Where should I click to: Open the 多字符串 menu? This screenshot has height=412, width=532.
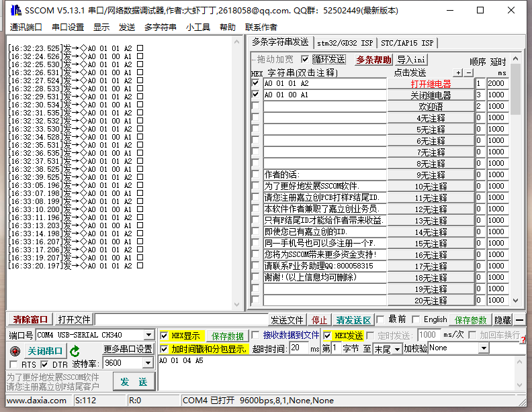point(160,27)
